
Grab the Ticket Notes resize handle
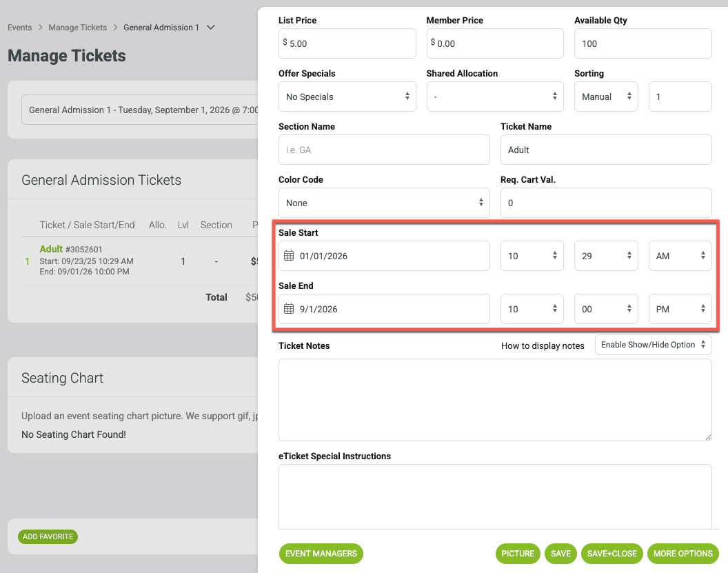[708, 437]
